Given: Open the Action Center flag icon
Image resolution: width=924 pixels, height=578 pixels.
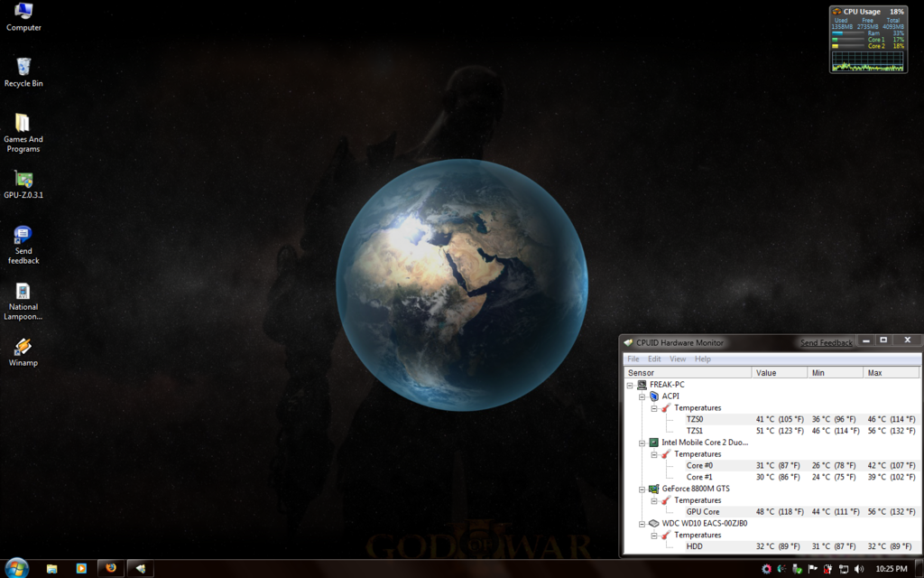Looking at the screenshot, I should coord(813,569).
